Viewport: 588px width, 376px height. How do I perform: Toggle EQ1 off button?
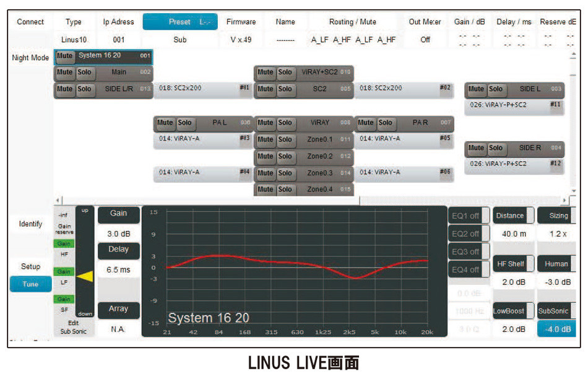pos(469,216)
